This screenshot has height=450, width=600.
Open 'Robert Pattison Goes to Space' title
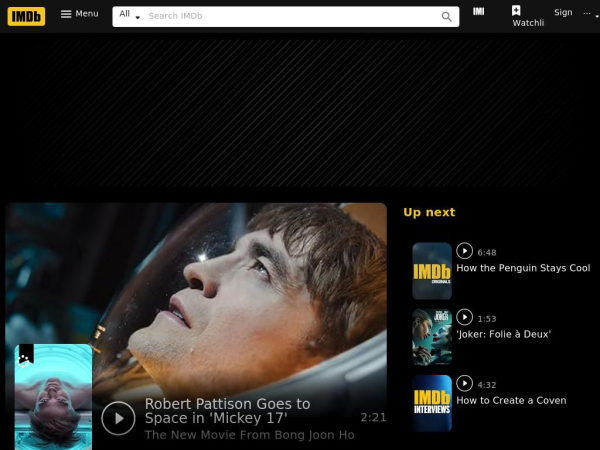click(228, 411)
